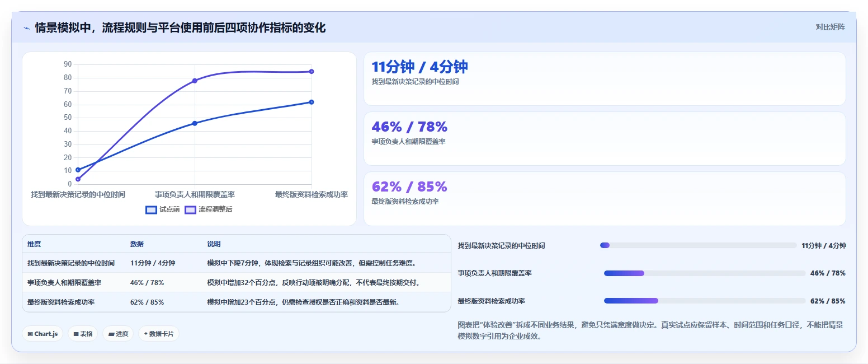Click x-axis label 最终版资料检索成功率
This screenshot has width=868, height=364.
(x=312, y=194)
